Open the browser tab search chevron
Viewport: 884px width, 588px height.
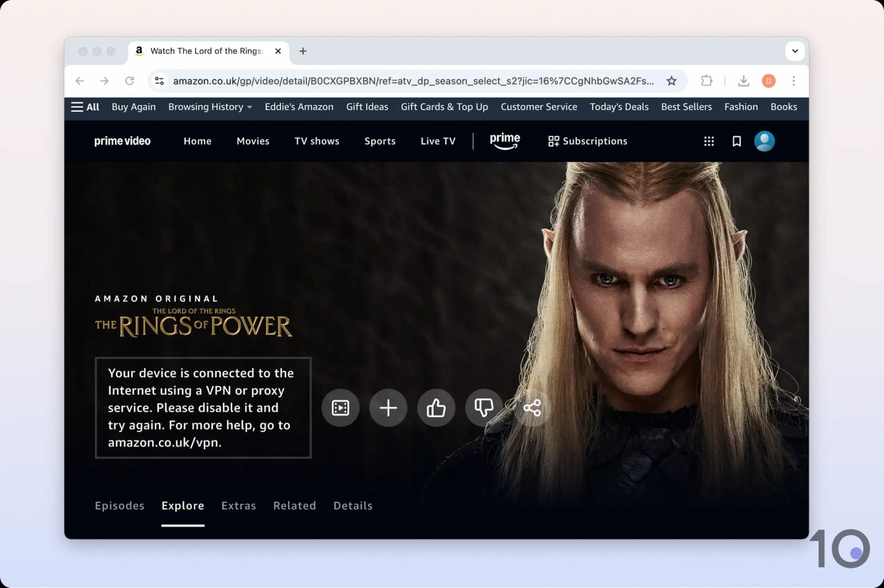[x=794, y=51]
